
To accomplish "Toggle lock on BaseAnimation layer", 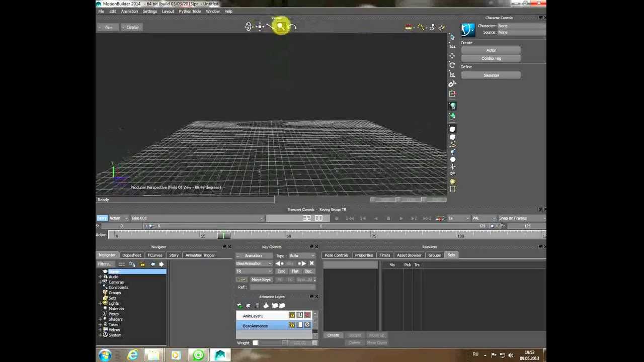I will tap(292, 325).
